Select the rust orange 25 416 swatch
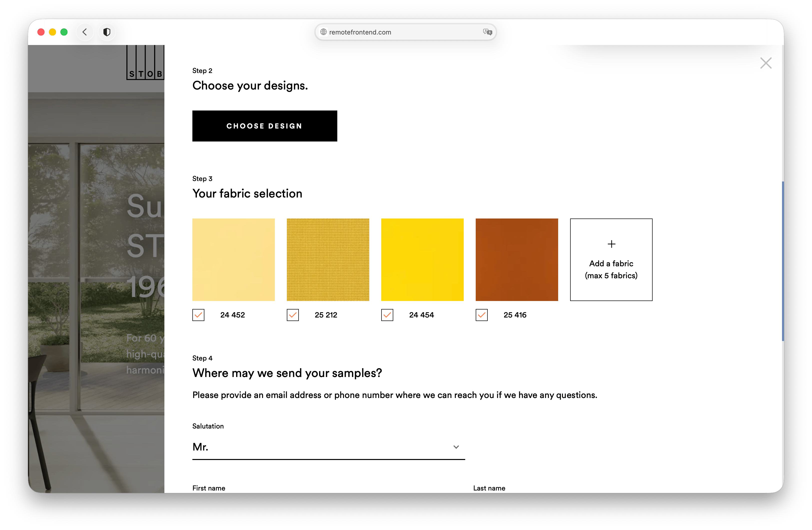Screen dimensions: 812x530 (517, 259)
